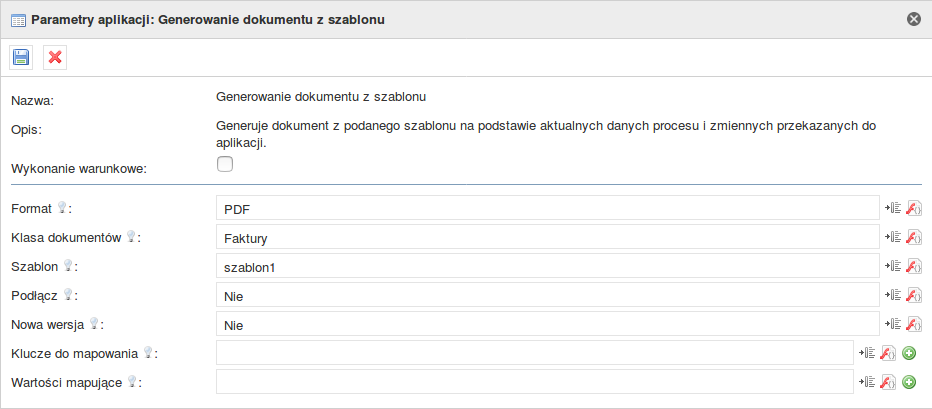932x409 pixels.
Task: Click function icon for Wartości mapujące row
Action: click(x=888, y=382)
